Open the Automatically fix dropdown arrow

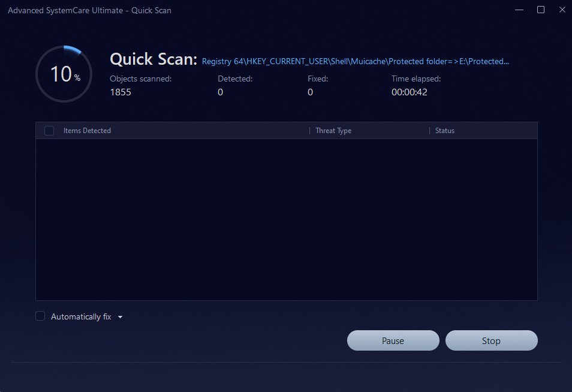[x=120, y=317]
